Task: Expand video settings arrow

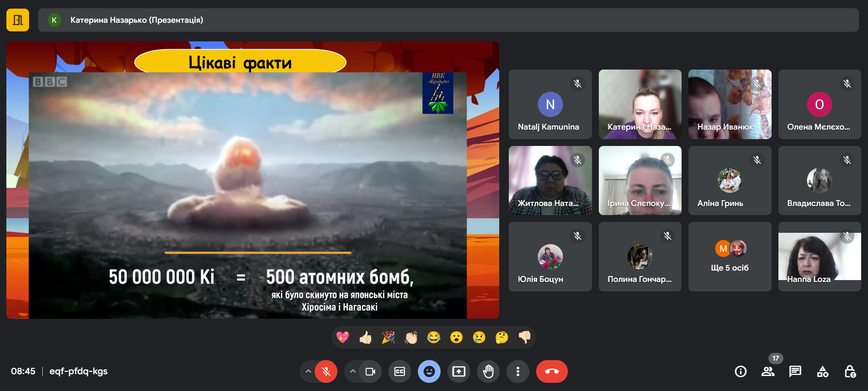Action: tap(353, 371)
